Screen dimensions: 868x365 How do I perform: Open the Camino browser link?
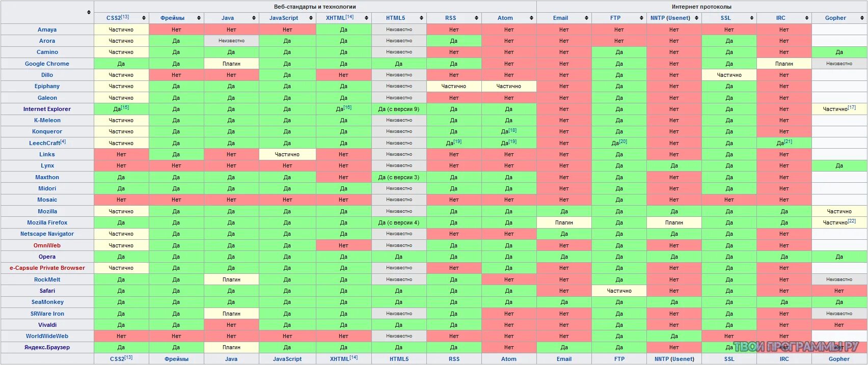[47, 52]
